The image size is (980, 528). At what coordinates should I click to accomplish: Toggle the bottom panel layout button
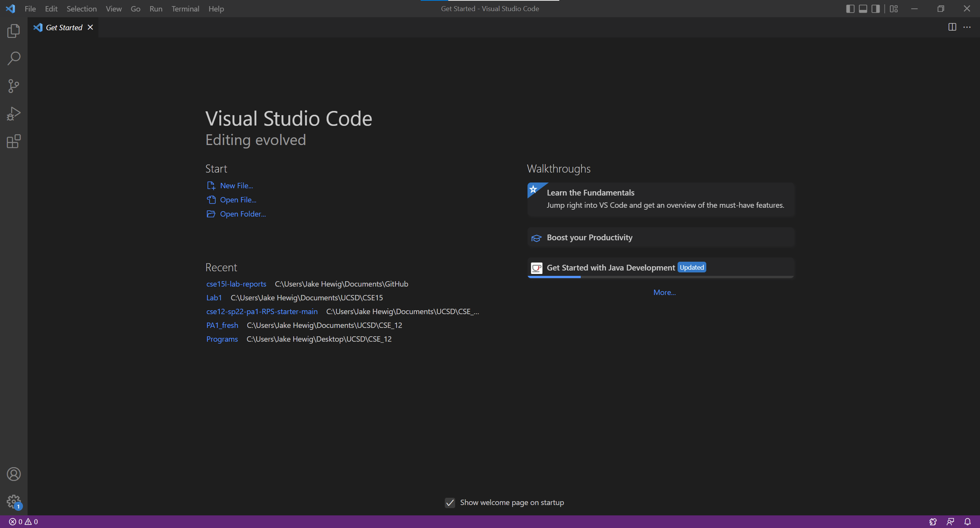[x=863, y=9]
